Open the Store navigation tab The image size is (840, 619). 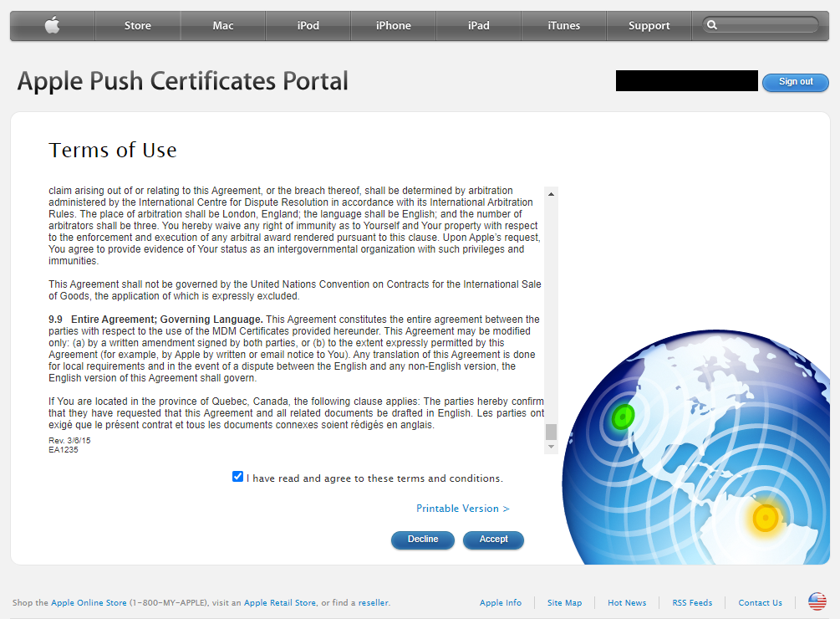[138, 26]
